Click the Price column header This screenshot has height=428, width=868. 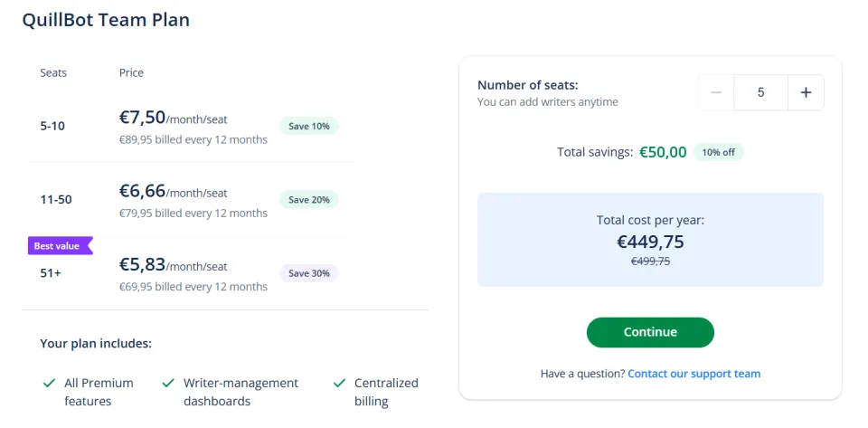(x=131, y=73)
